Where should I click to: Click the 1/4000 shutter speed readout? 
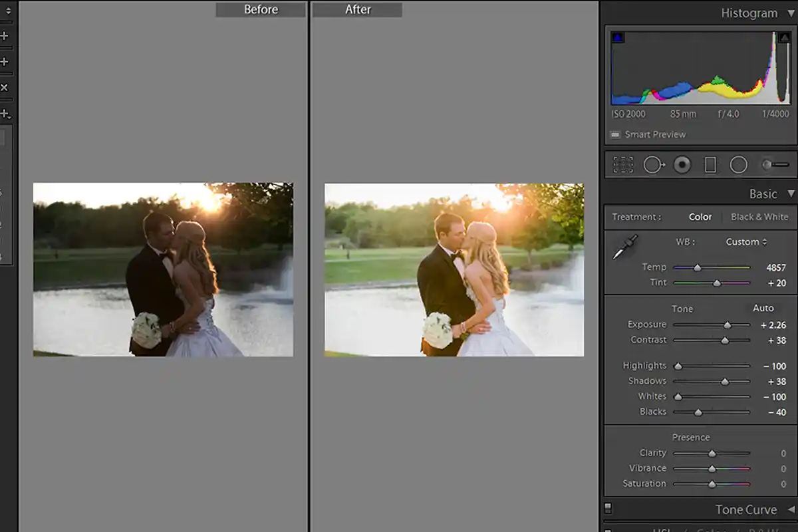coord(775,114)
